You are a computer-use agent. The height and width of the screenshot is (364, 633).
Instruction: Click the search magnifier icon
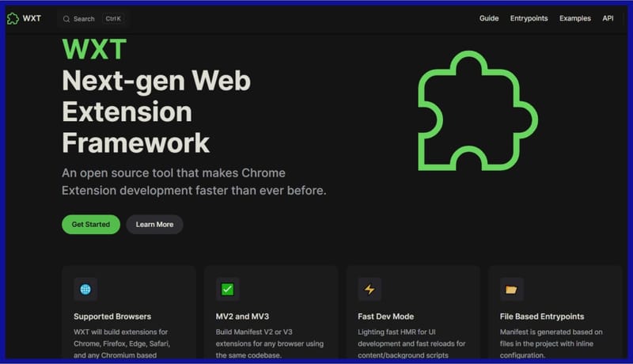66,18
